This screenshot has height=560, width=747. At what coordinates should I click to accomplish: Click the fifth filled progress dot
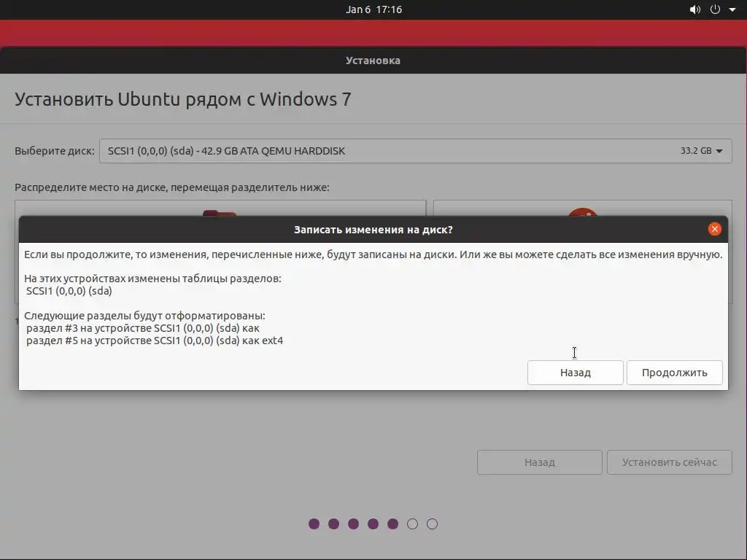(392, 524)
